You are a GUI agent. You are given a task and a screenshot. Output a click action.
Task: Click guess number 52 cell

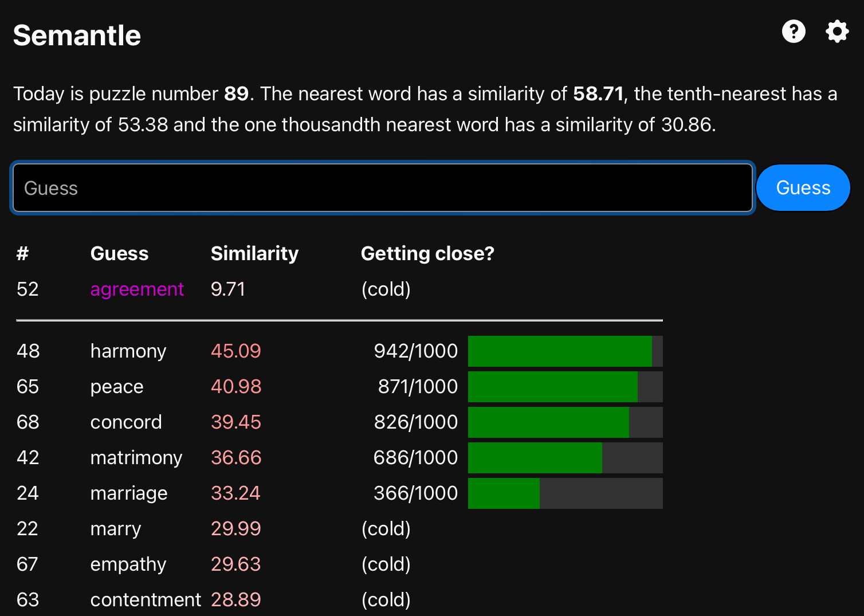[28, 289]
